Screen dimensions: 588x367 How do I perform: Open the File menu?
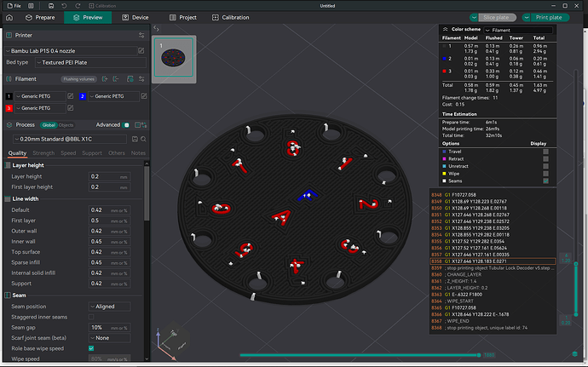click(14, 6)
